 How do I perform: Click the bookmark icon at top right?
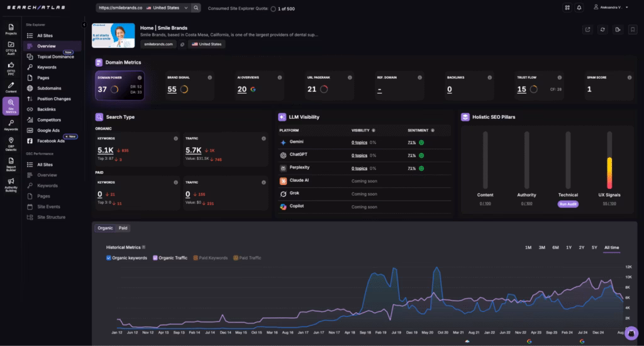[632, 29]
